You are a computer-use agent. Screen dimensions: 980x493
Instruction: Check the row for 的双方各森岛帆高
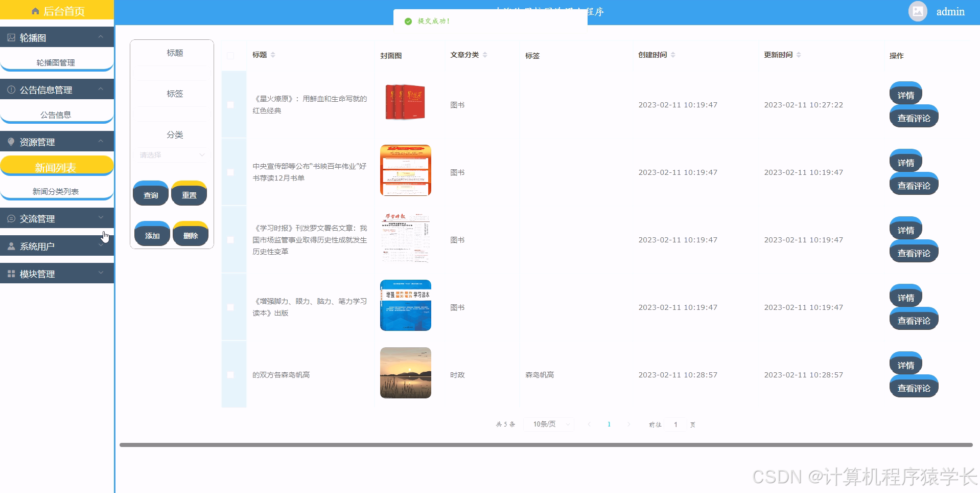[x=230, y=375]
